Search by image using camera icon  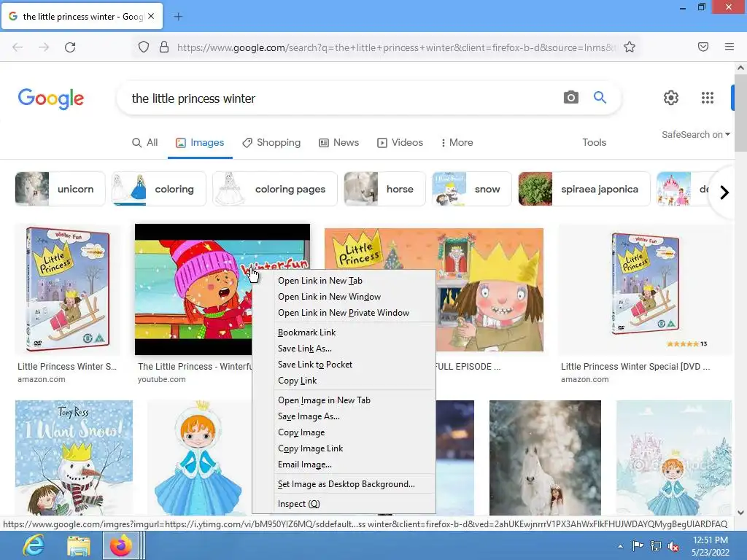click(570, 98)
